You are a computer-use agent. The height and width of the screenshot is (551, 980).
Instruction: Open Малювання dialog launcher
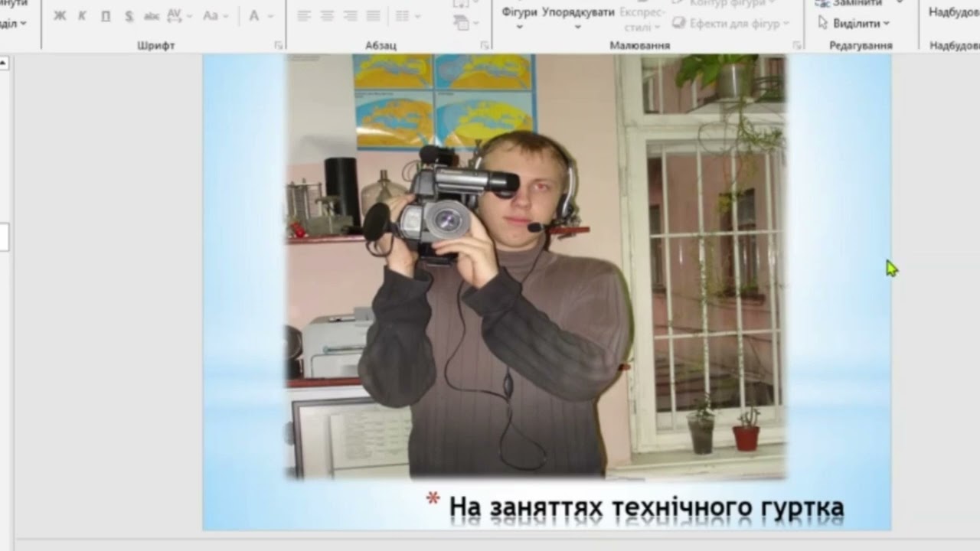point(798,45)
